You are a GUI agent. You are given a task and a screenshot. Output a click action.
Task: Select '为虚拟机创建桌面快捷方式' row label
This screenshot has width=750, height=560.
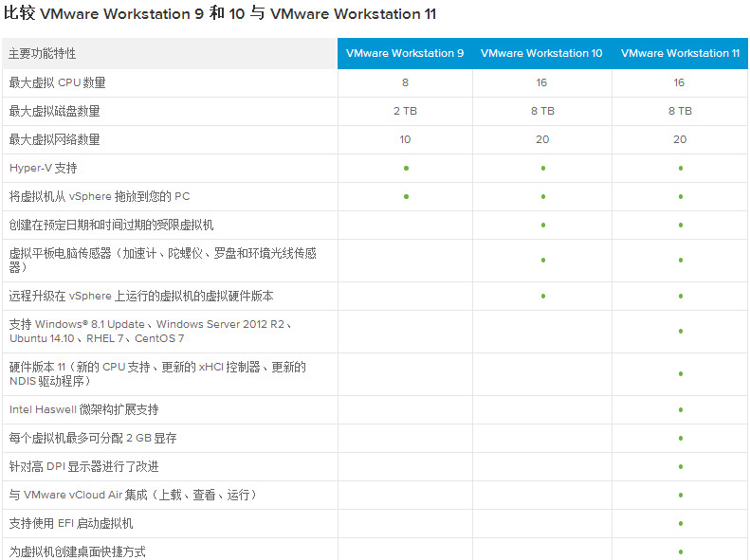(77, 551)
